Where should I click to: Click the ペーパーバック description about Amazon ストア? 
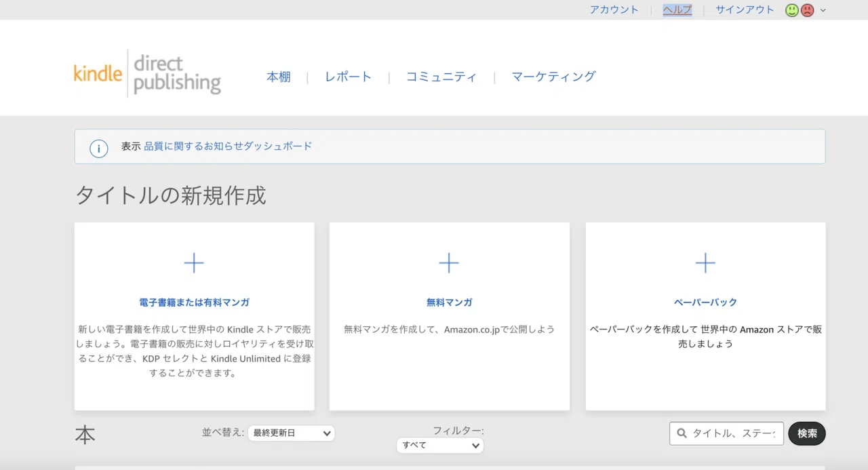click(x=705, y=336)
